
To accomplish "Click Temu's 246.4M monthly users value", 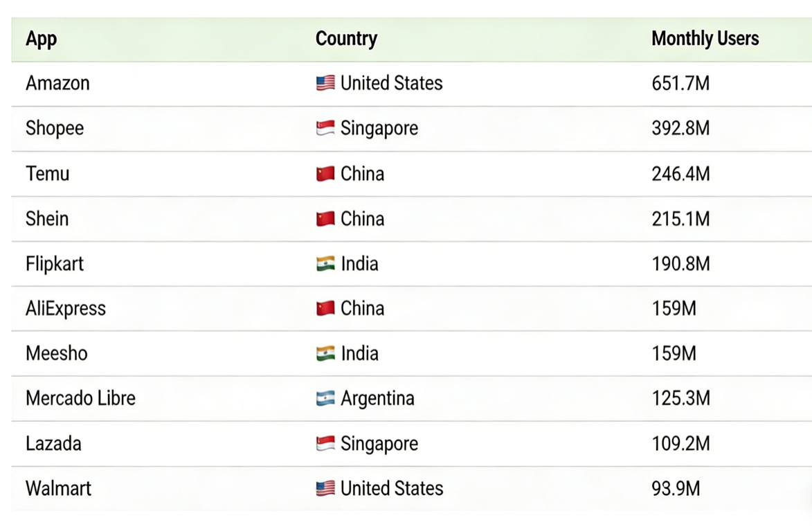I will (680, 173).
